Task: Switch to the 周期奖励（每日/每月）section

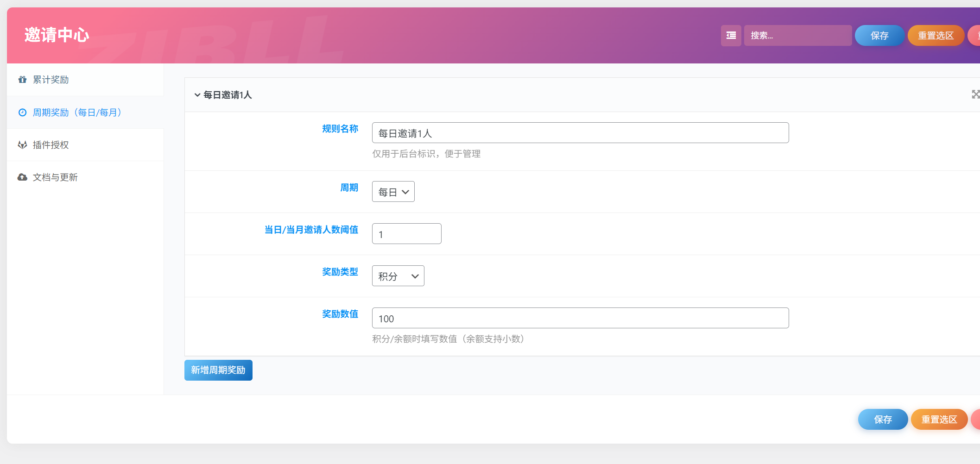Action: pyautogui.click(x=76, y=112)
